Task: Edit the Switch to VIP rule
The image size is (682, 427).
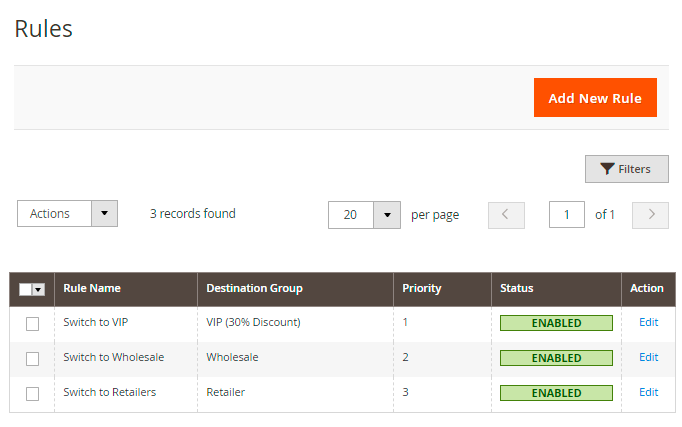Action: 648,322
